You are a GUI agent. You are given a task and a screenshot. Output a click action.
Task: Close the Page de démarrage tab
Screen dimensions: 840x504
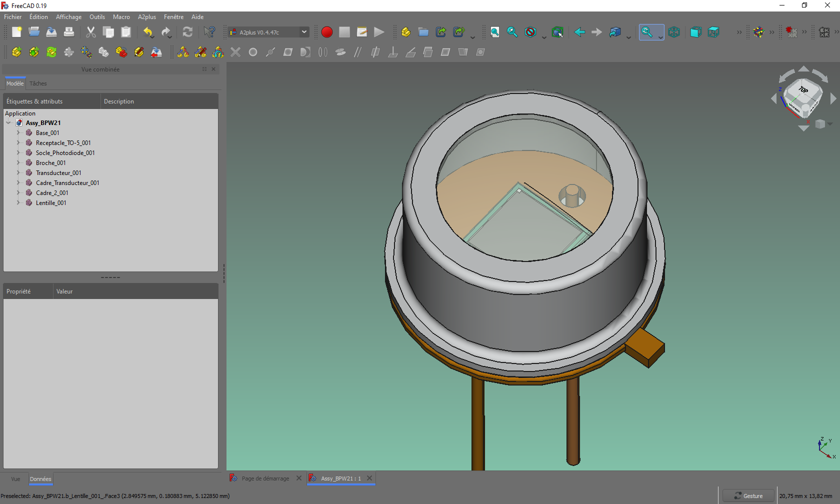click(299, 478)
